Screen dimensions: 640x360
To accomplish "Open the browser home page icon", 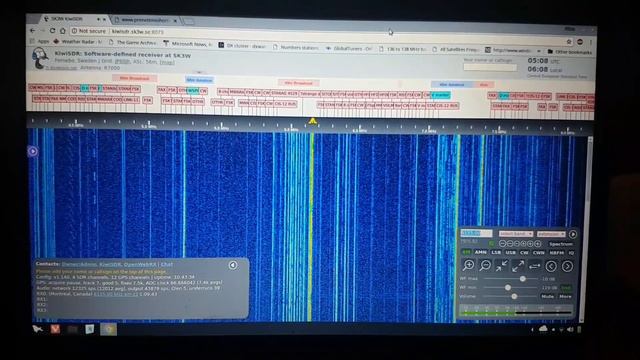I will [62, 31].
